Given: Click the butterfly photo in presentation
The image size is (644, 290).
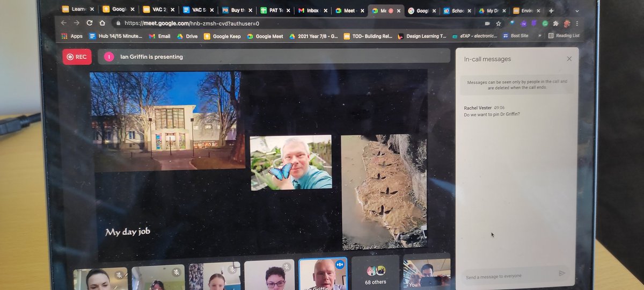Looking at the screenshot, I should click(291, 163).
